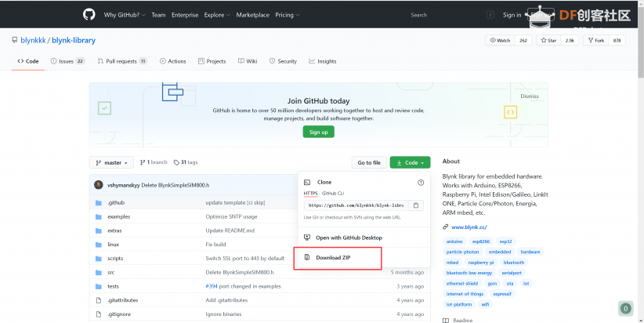Expand the Pricing menu
The width and height of the screenshot is (644, 323).
287,15
